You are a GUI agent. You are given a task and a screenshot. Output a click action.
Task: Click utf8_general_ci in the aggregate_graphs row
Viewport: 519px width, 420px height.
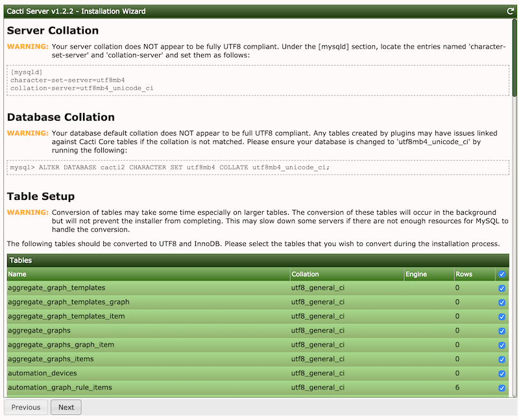pos(318,330)
